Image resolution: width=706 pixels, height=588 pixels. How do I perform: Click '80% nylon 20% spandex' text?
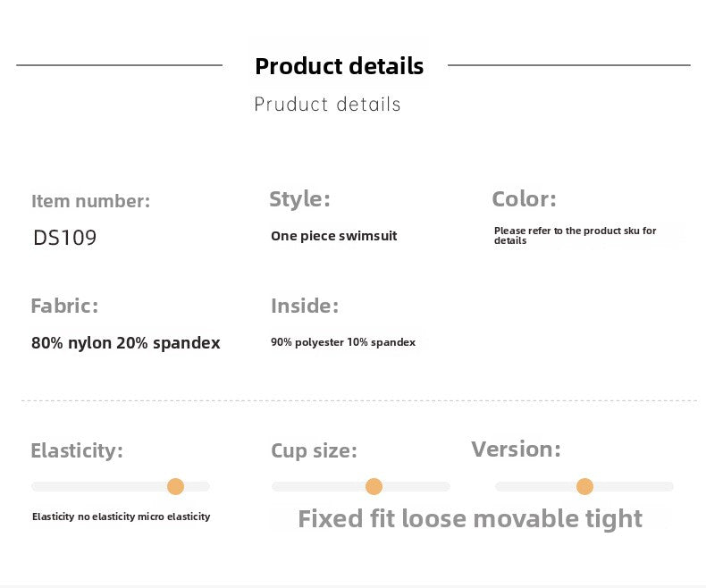[126, 342]
